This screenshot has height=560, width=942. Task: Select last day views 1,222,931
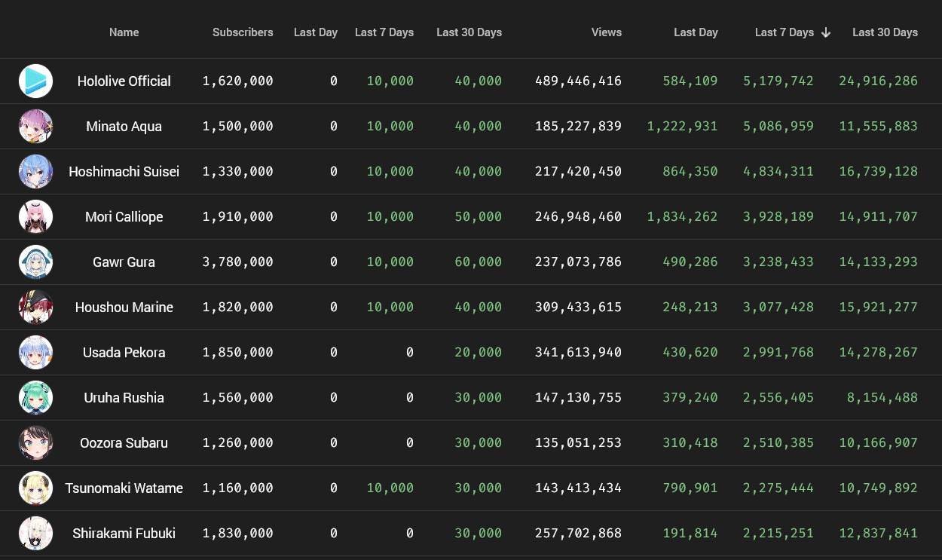click(683, 126)
